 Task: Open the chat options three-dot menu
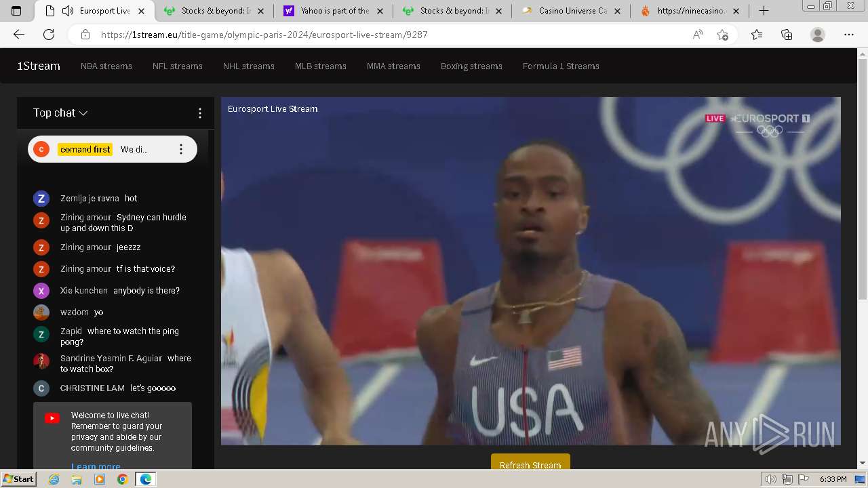tap(199, 113)
